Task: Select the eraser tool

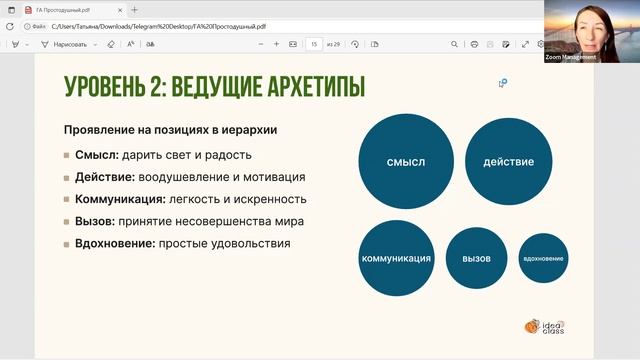Action: pyautogui.click(x=111, y=44)
